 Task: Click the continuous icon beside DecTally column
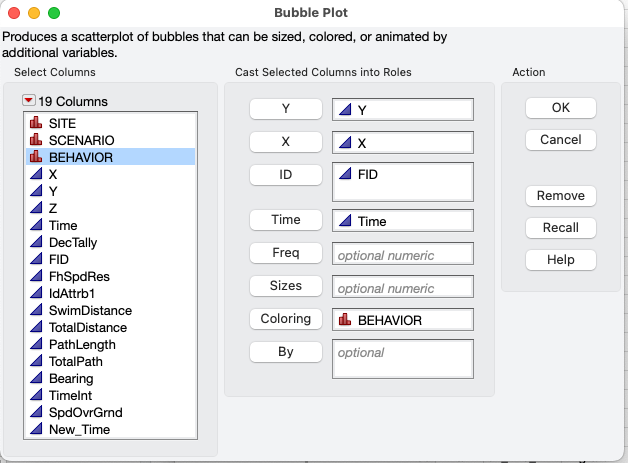[x=36, y=242]
